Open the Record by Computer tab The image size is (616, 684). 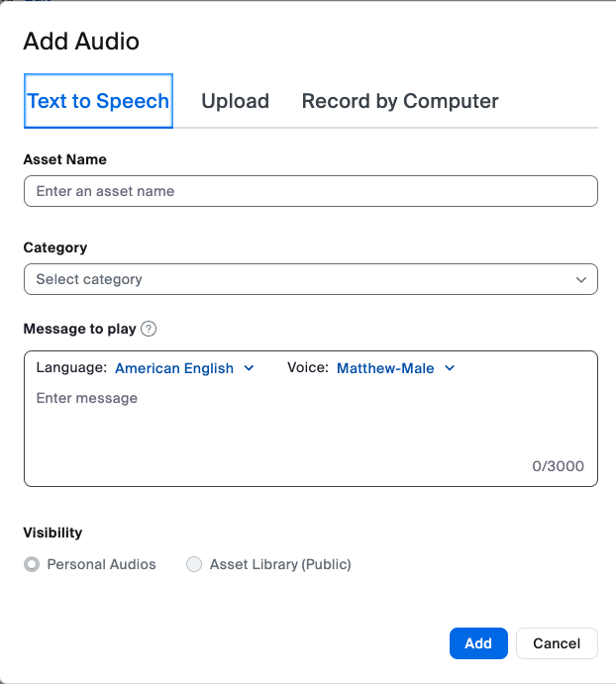click(400, 101)
